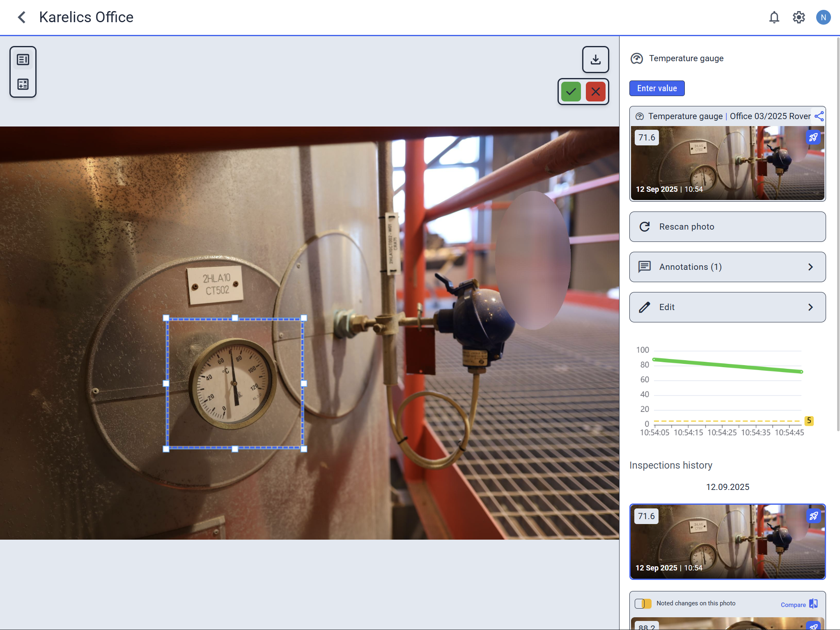Select the text panel icon in left toolbar
Image resolution: width=840 pixels, height=630 pixels.
click(23, 60)
